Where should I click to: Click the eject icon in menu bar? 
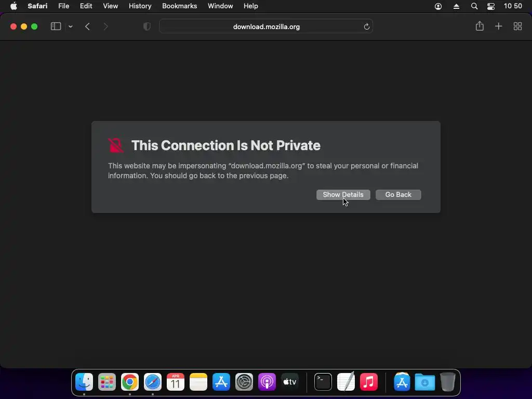point(456,6)
